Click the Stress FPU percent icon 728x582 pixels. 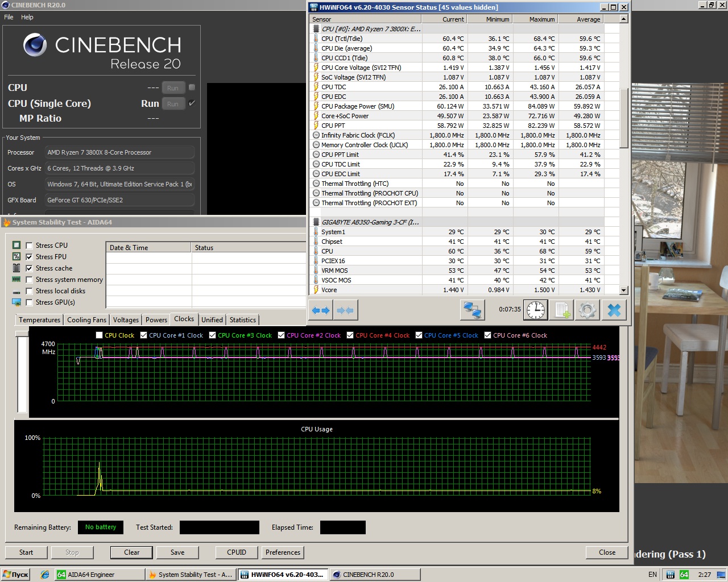tap(16, 256)
